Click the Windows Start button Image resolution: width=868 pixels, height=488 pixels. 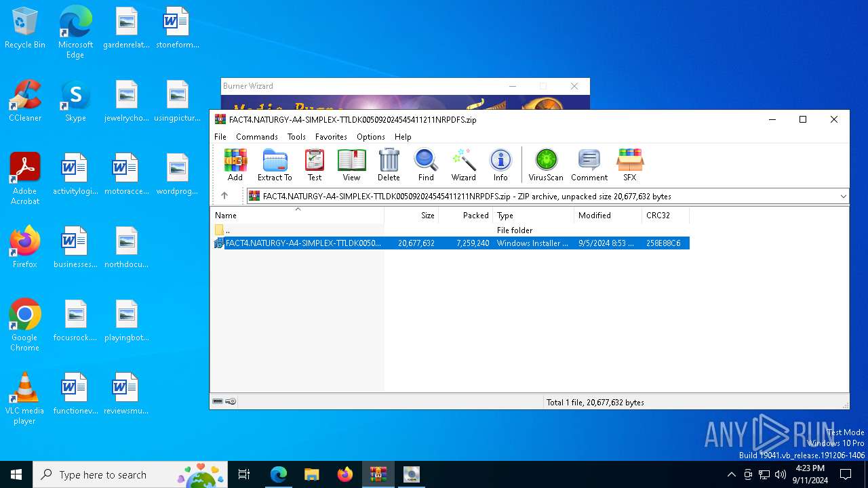[x=16, y=474]
